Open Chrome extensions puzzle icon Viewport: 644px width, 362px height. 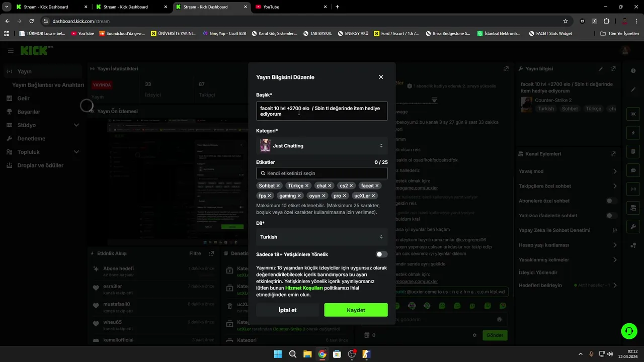pyautogui.click(x=606, y=21)
